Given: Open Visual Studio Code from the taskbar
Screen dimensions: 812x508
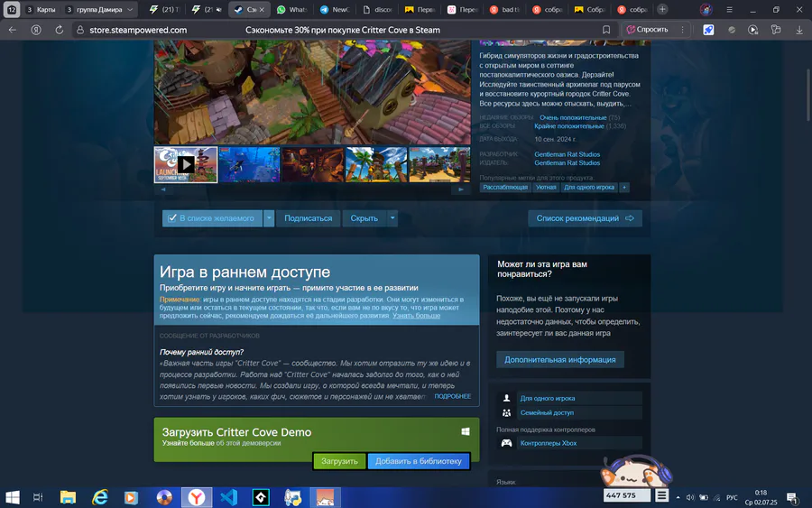Looking at the screenshot, I should (x=228, y=497).
